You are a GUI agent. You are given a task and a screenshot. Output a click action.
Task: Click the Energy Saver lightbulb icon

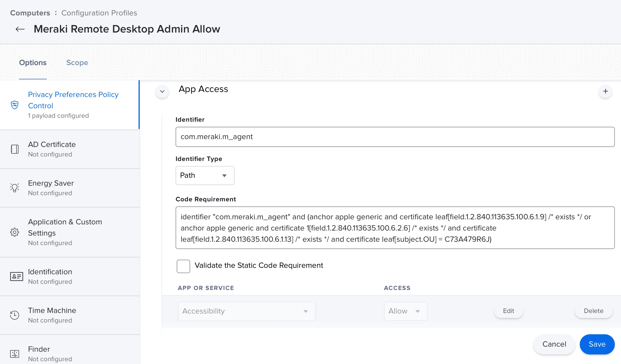[x=15, y=188]
